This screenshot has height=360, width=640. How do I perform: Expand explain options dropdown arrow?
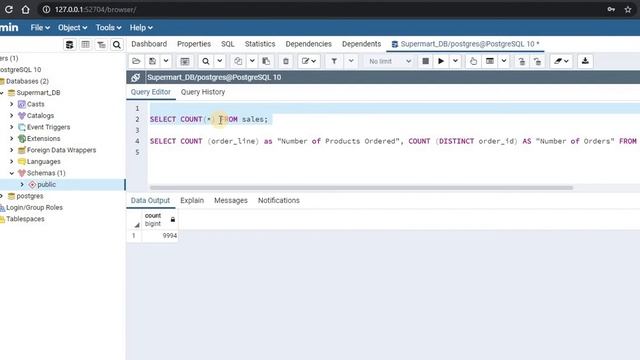pyautogui.click(x=504, y=61)
